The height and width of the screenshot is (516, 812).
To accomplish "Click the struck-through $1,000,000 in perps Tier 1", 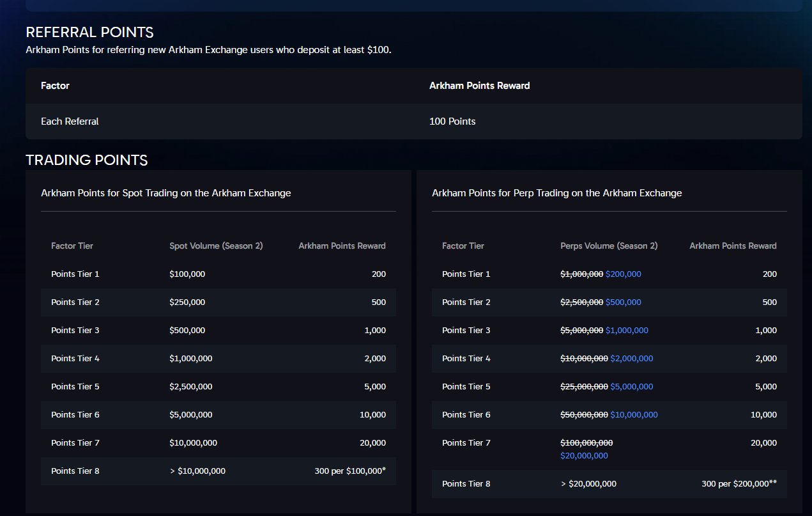I will click(581, 274).
